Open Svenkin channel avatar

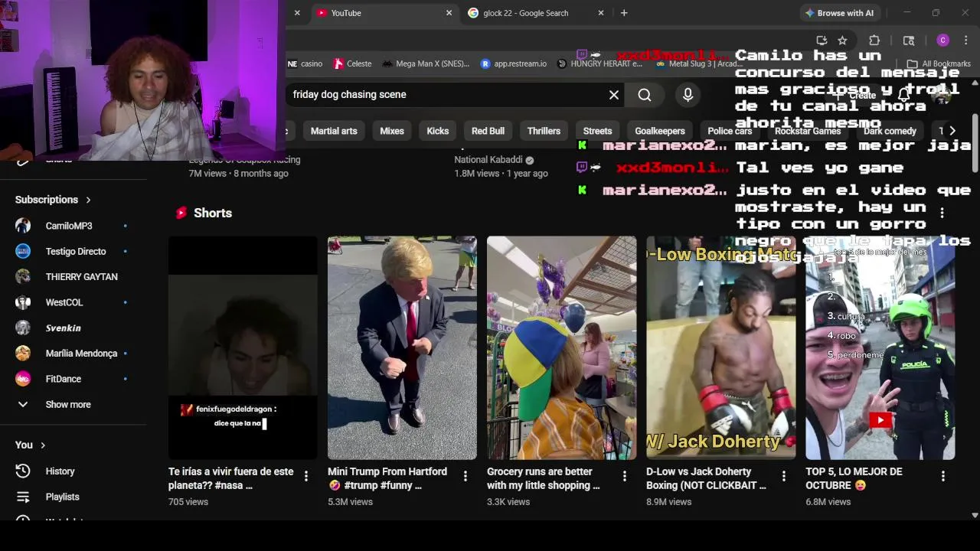(23, 328)
